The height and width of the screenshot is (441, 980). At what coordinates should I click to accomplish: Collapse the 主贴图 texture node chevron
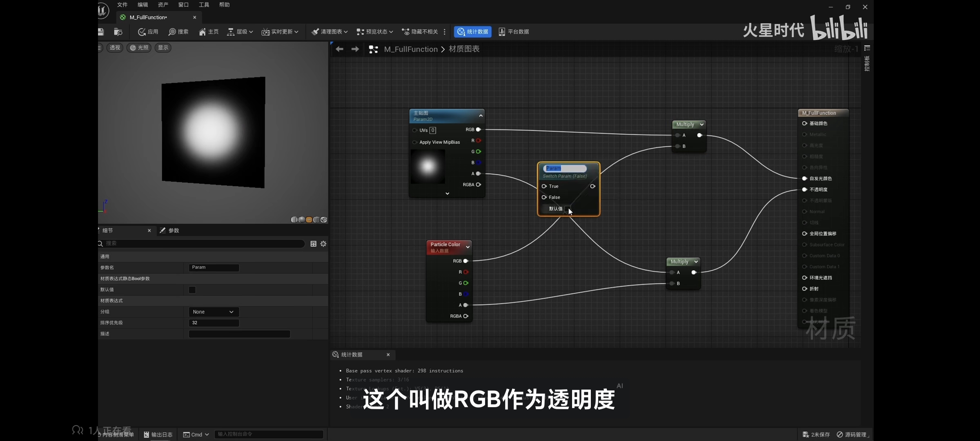point(481,116)
